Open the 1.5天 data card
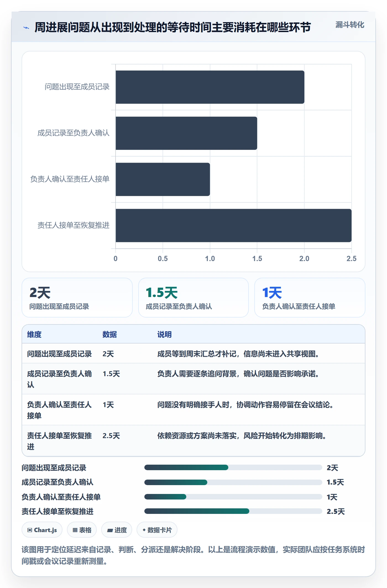The width and height of the screenshot is (387, 588). (193, 298)
